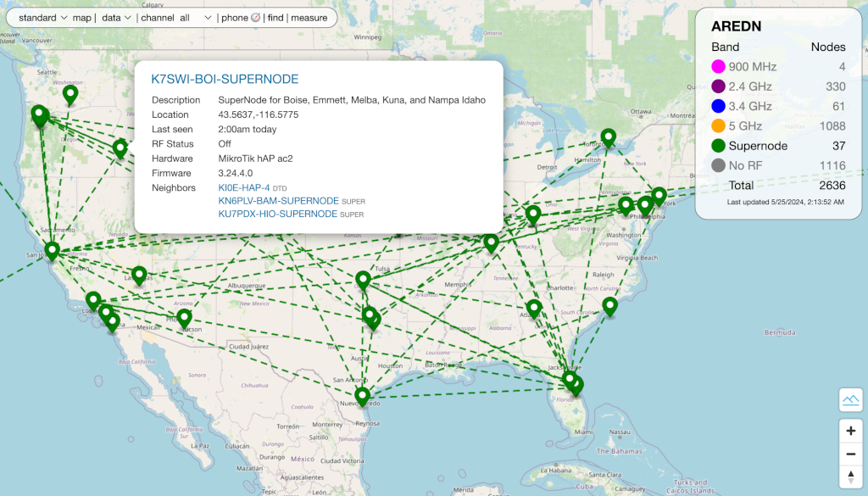Zoom in with the plus button
The image size is (868, 496).
point(850,431)
